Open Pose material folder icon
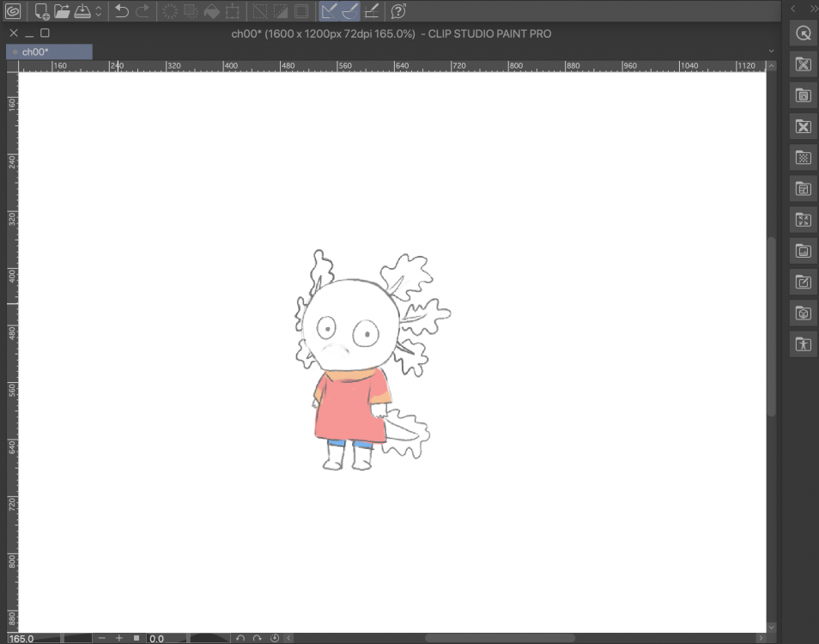The width and height of the screenshot is (819, 644). pos(804,344)
